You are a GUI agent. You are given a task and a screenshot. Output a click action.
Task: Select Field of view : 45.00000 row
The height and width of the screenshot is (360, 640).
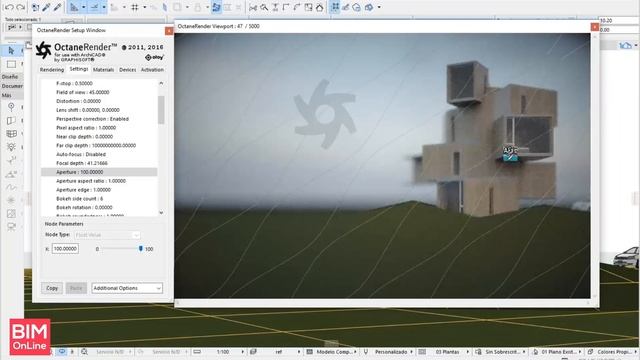99,92
